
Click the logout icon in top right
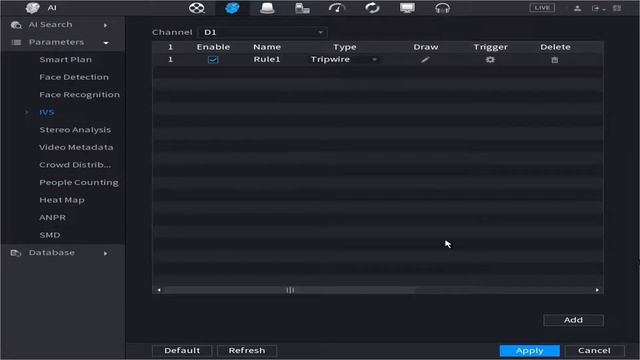click(596, 8)
